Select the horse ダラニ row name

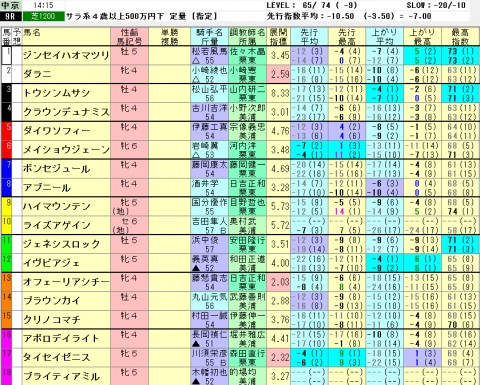(x=37, y=74)
